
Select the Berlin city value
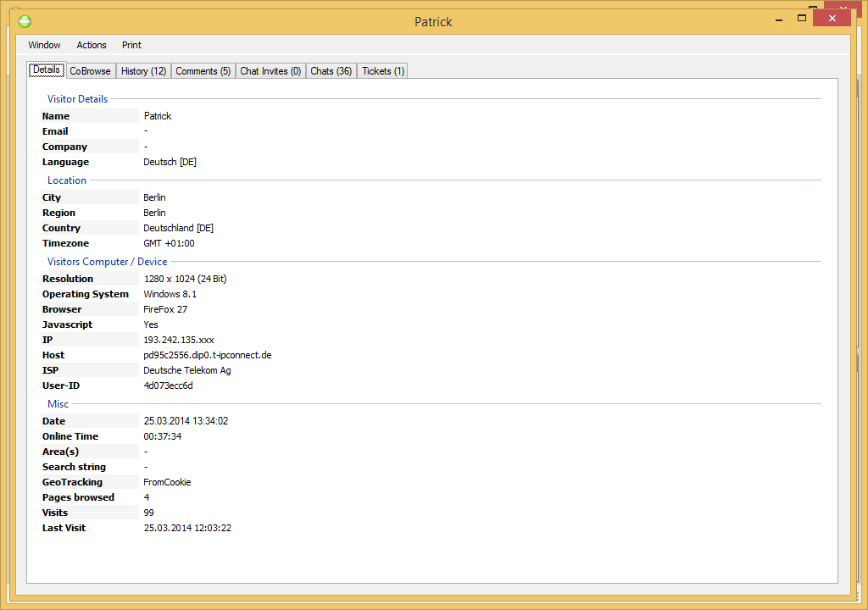(154, 197)
